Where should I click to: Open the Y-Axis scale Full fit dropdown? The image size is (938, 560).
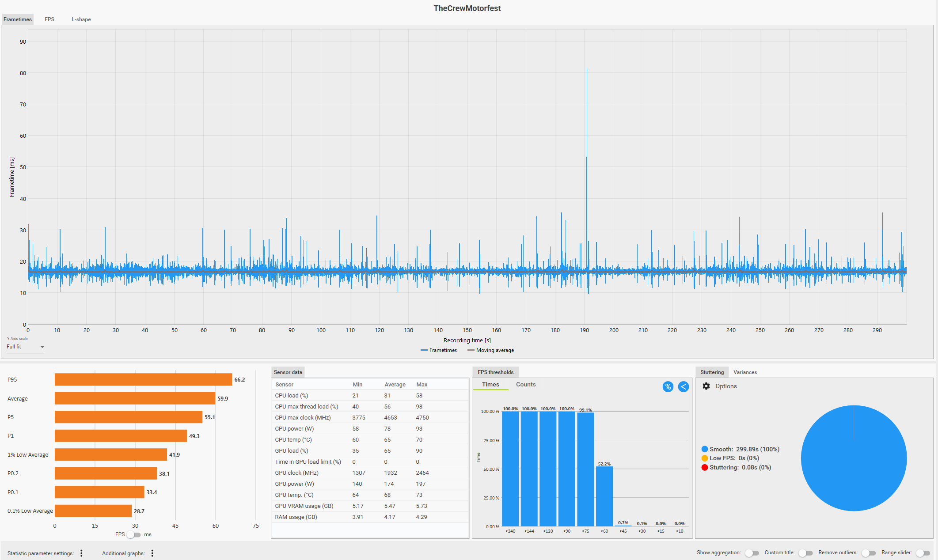coord(25,347)
